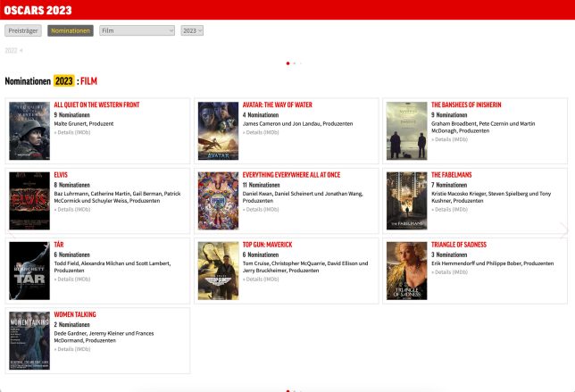This screenshot has height=392, width=575.
Task: Select the first red carousel dot
Action: click(287, 63)
